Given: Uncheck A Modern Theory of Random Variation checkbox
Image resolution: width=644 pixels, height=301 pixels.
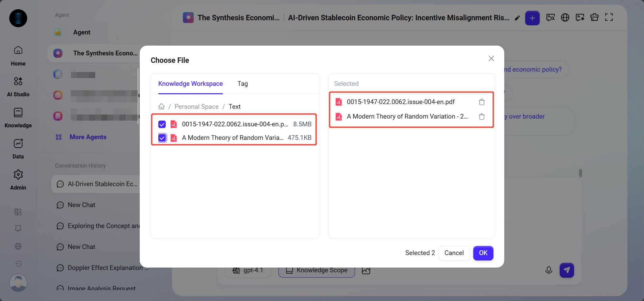Looking at the screenshot, I should pyautogui.click(x=162, y=138).
